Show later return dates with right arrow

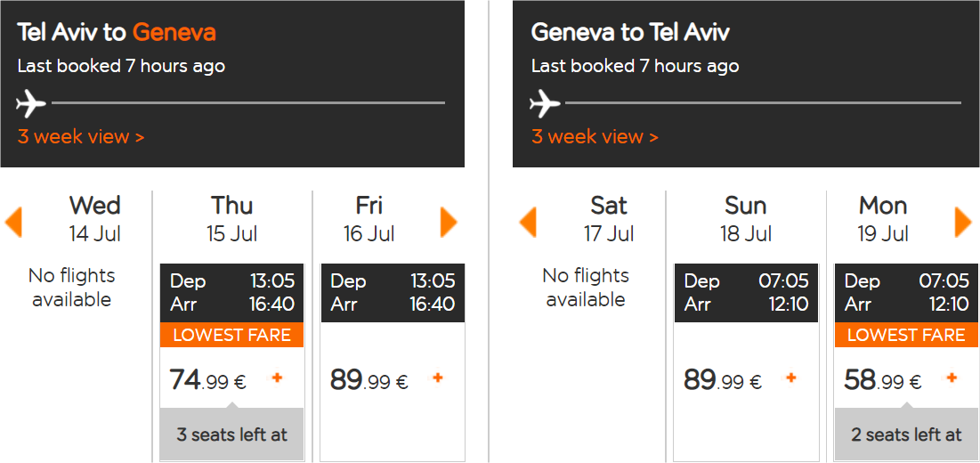[x=963, y=223]
